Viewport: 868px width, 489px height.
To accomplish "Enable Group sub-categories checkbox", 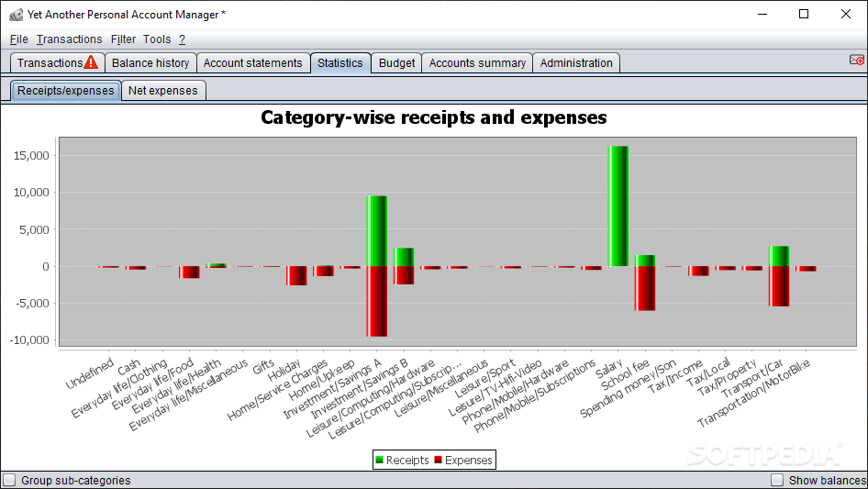I will (x=9, y=480).
